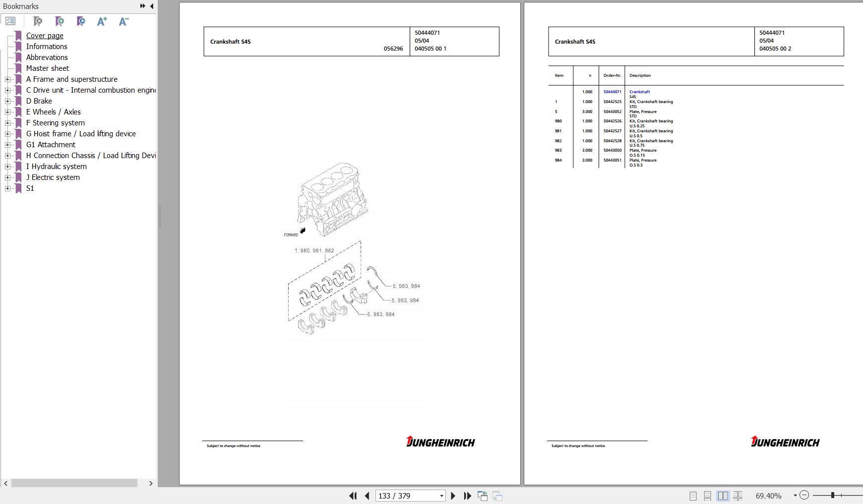The height and width of the screenshot is (504, 863).
Task: Go to the first page
Action: 353,496
